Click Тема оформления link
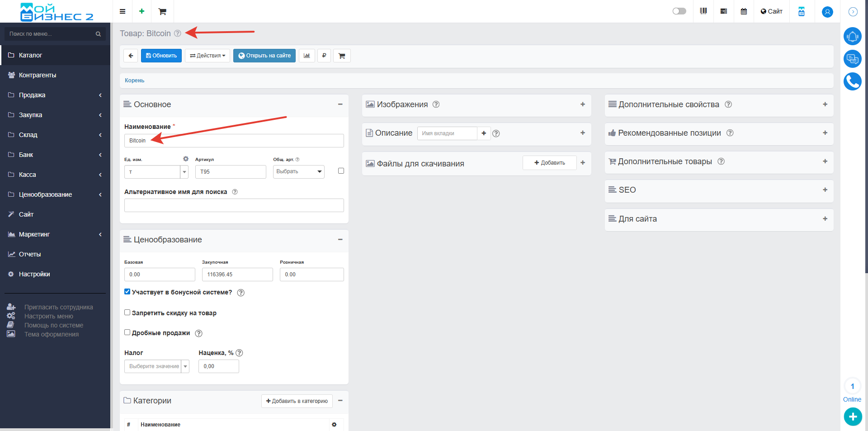This screenshot has height=431, width=868. (52, 334)
